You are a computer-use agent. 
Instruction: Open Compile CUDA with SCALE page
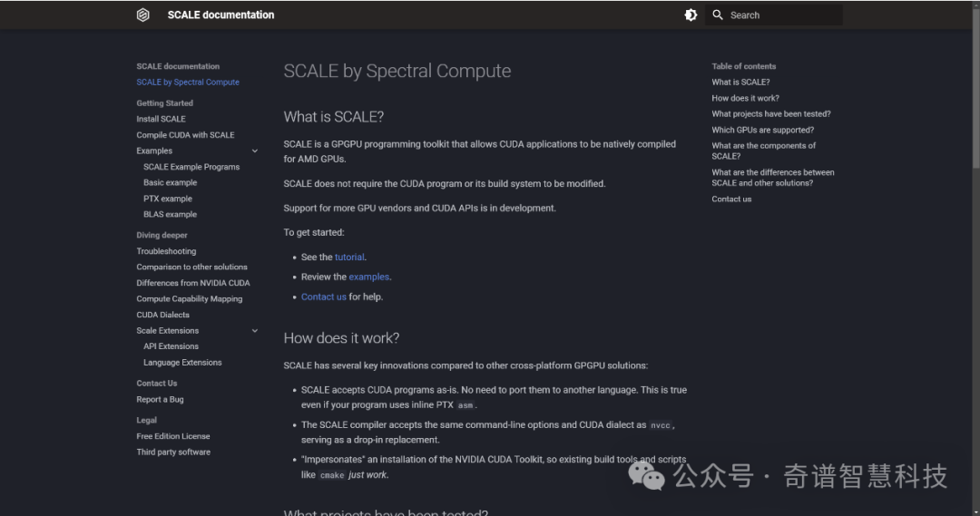[x=186, y=135]
